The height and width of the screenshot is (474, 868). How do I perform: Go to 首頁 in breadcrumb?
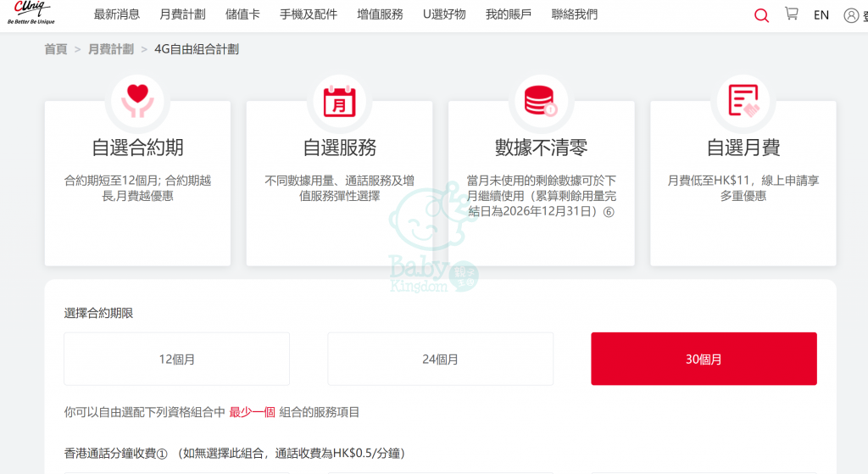pyautogui.click(x=55, y=49)
